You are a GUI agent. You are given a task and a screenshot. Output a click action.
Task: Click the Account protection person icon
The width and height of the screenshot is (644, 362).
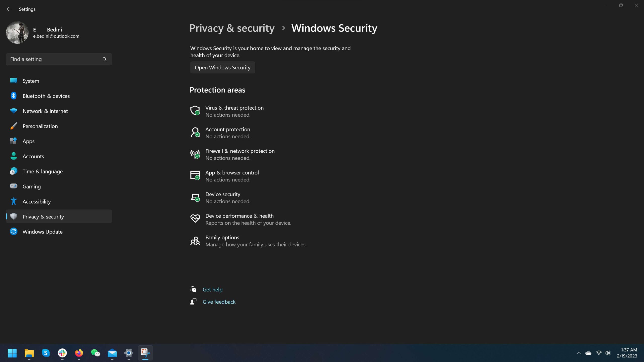[195, 132]
